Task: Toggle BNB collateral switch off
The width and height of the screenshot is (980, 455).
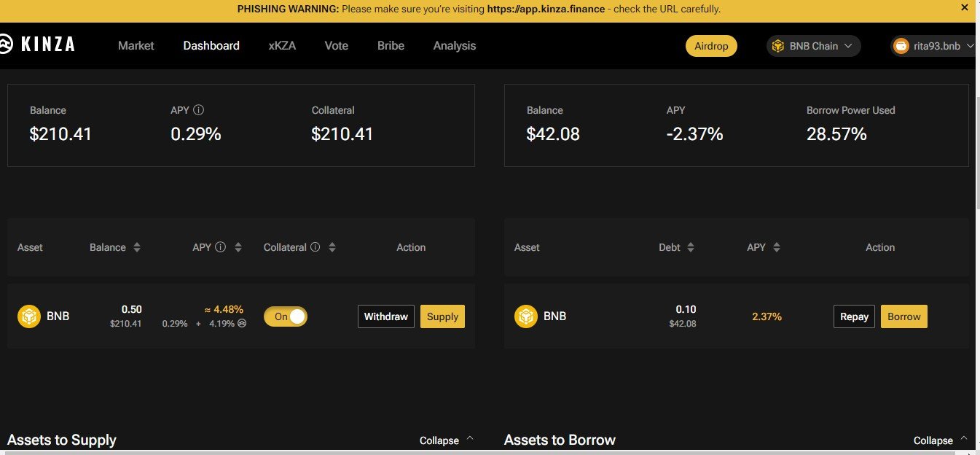Action: [x=286, y=316]
